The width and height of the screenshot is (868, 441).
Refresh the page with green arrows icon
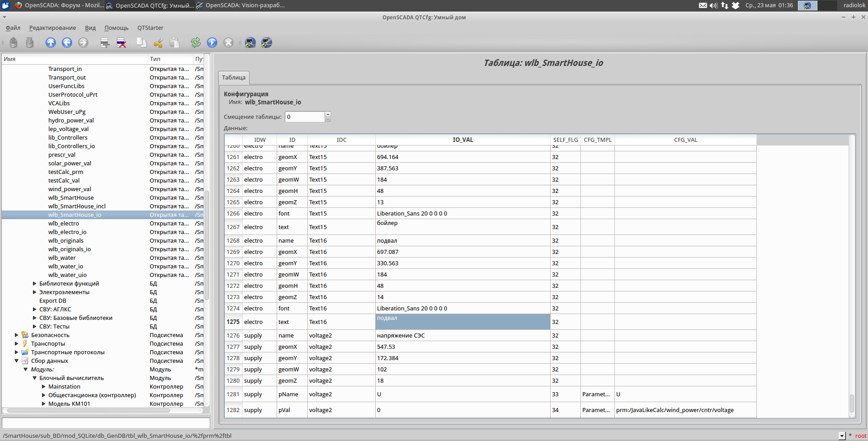(196, 42)
